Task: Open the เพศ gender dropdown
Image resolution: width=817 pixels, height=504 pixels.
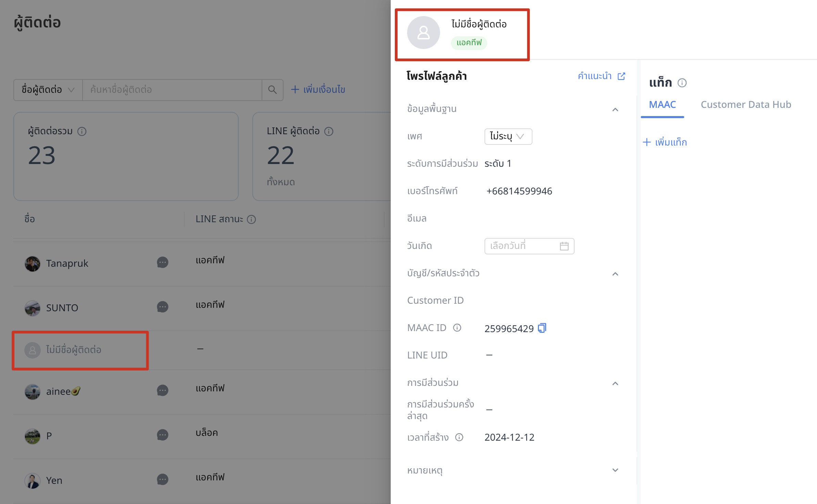Action: 508,136
